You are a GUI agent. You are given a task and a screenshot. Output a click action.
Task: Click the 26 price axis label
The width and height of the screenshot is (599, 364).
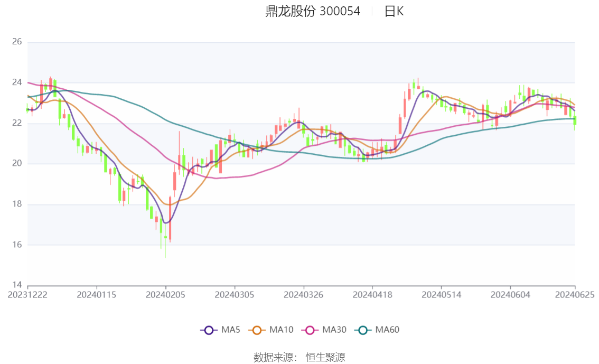point(17,42)
